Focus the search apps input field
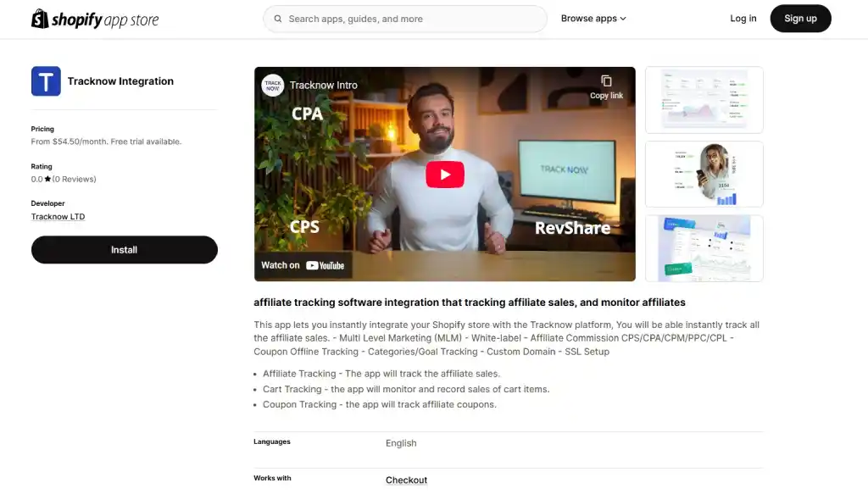Image resolution: width=868 pixels, height=494 pixels. (x=405, y=19)
